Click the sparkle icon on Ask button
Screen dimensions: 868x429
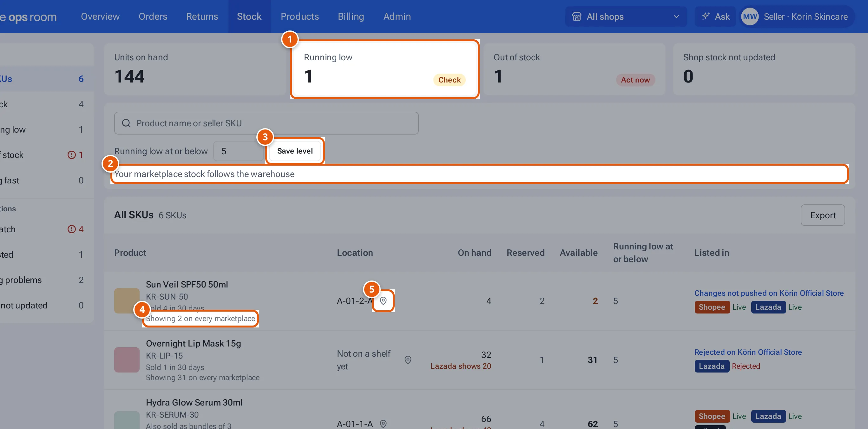(x=706, y=16)
